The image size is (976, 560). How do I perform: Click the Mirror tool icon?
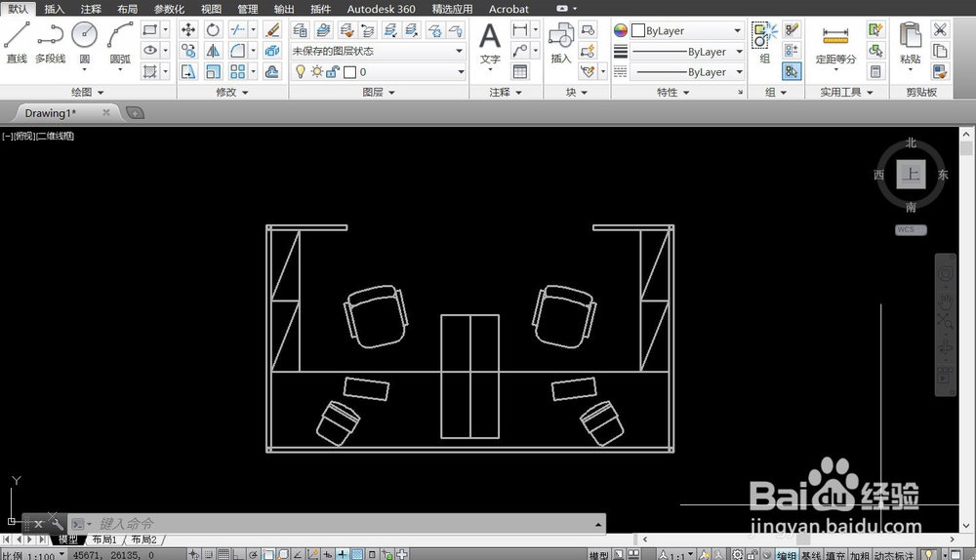pos(213,51)
